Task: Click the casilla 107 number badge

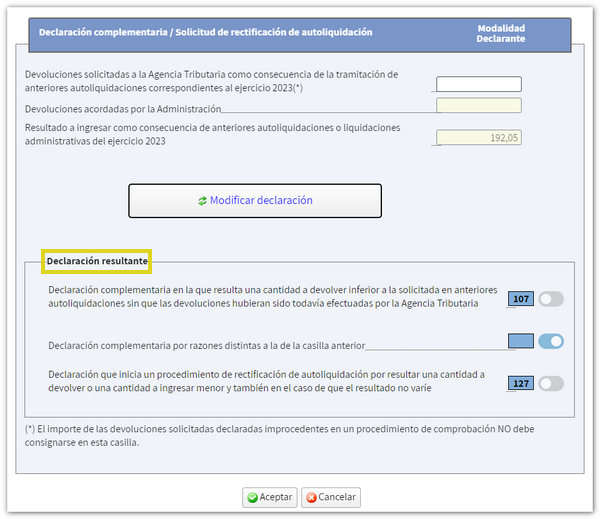Action: pos(521,299)
